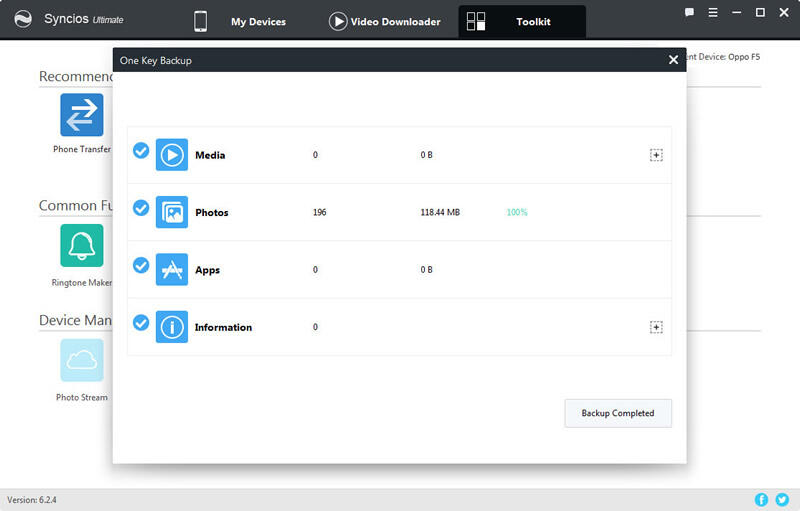Click the Phone Transfer icon

(x=82, y=115)
